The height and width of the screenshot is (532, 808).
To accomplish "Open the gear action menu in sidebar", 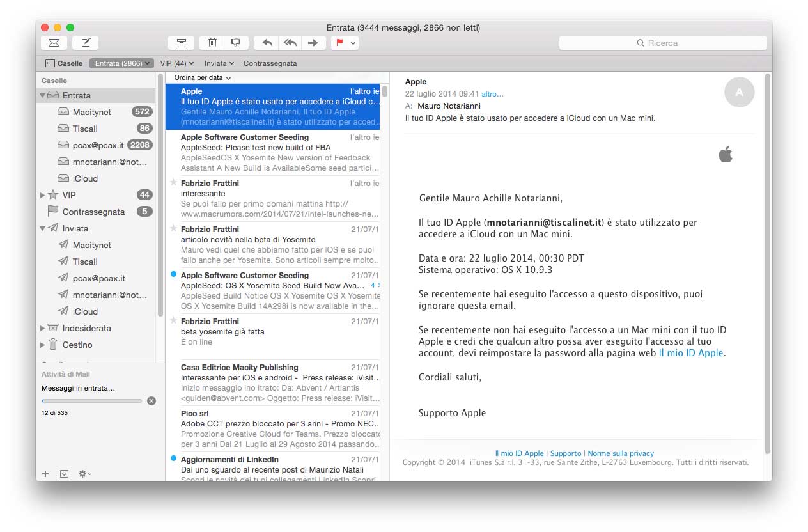I will (84, 474).
